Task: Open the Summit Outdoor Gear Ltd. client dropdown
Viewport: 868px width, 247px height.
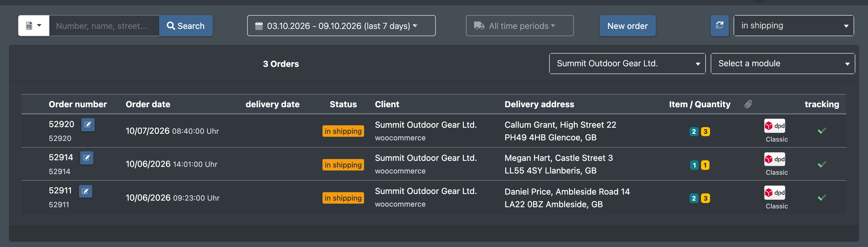Action: pyautogui.click(x=627, y=63)
